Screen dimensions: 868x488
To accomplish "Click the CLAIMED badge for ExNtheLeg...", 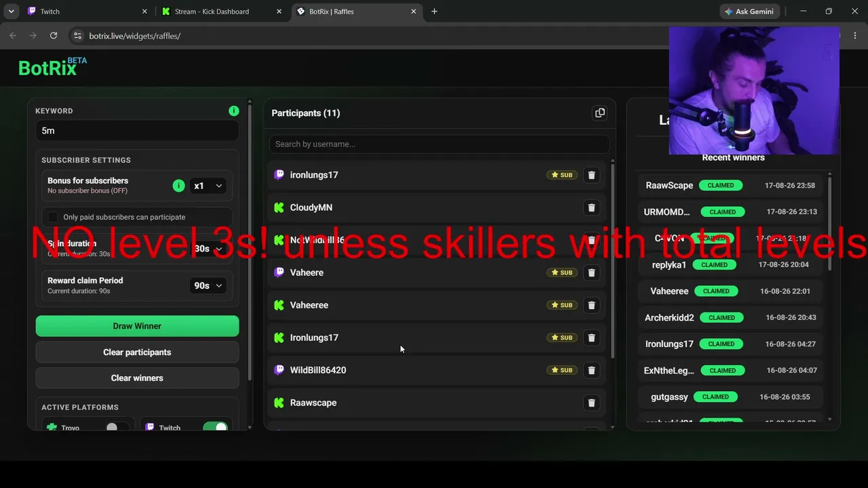I will [x=722, y=371].
